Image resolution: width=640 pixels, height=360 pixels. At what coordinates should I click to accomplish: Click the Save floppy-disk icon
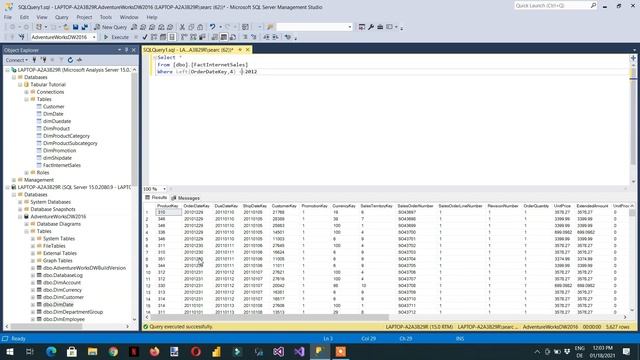[x=76, y=27]
